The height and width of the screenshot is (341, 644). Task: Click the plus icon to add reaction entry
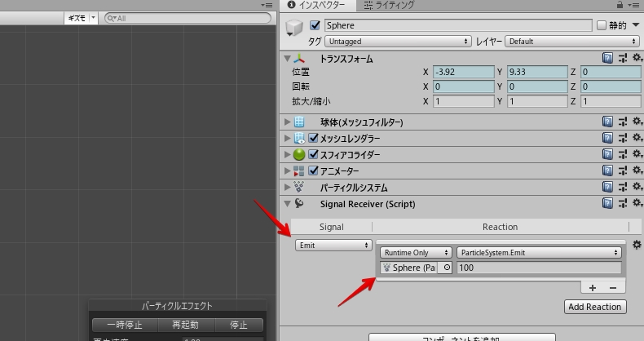coord(593,288)
